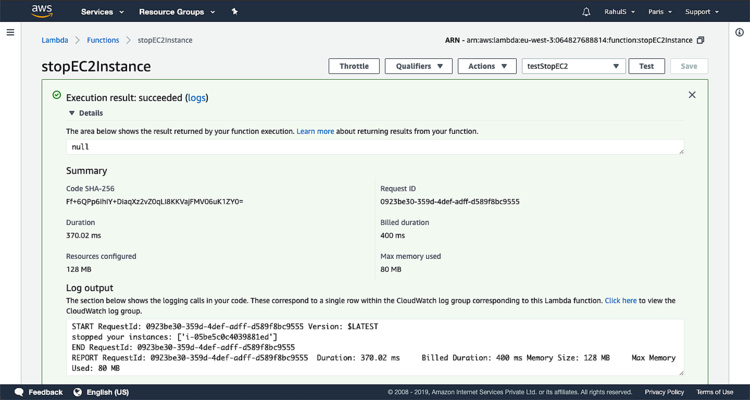Click the null result text box
Image resolution: width=750 pixels, height=400 pixels.
(x=375, y=146)
